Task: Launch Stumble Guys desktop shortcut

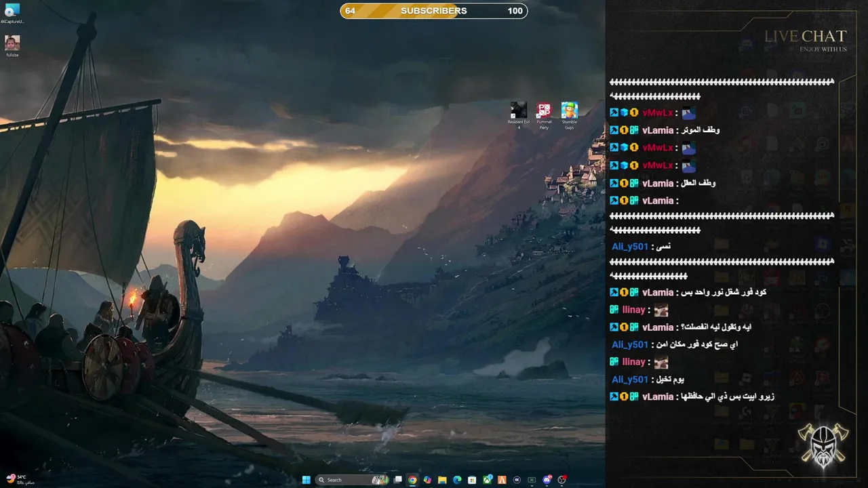Action: [x=570, y=115]
